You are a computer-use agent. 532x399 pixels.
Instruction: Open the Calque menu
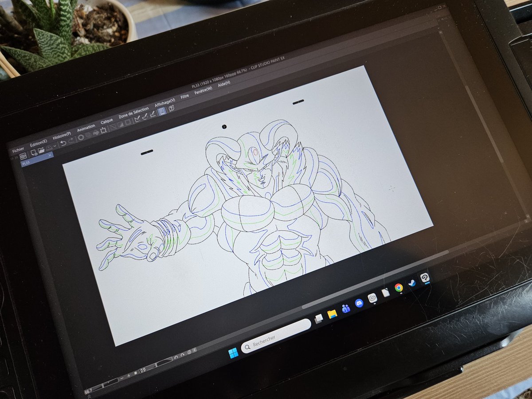(x=107, y=121)
